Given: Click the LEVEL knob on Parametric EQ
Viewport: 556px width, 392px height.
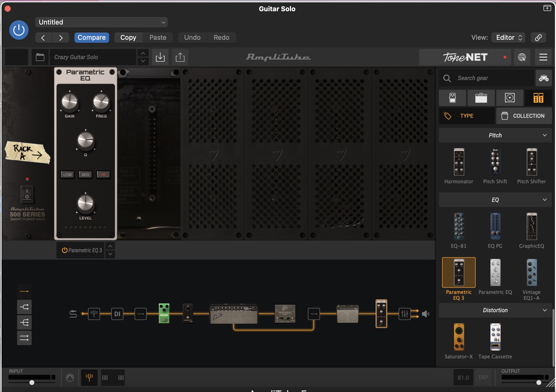Looking at the screenshot, I should 85,203.
